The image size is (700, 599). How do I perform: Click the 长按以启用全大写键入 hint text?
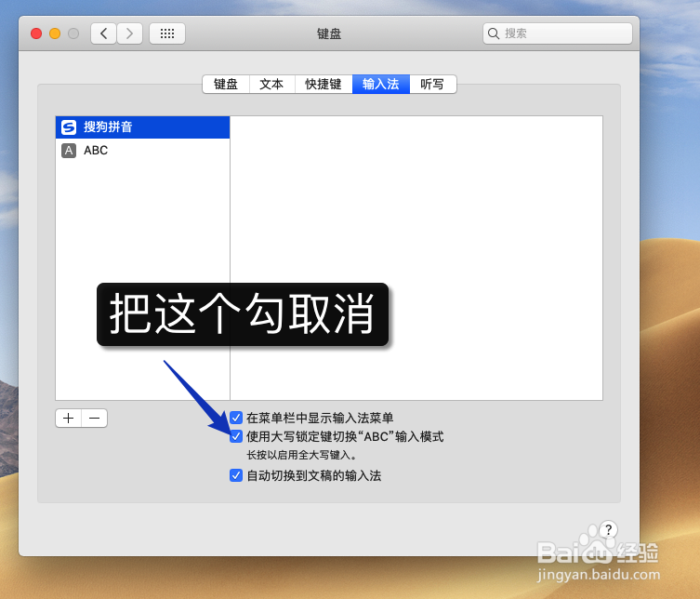[x=302, y=455]
